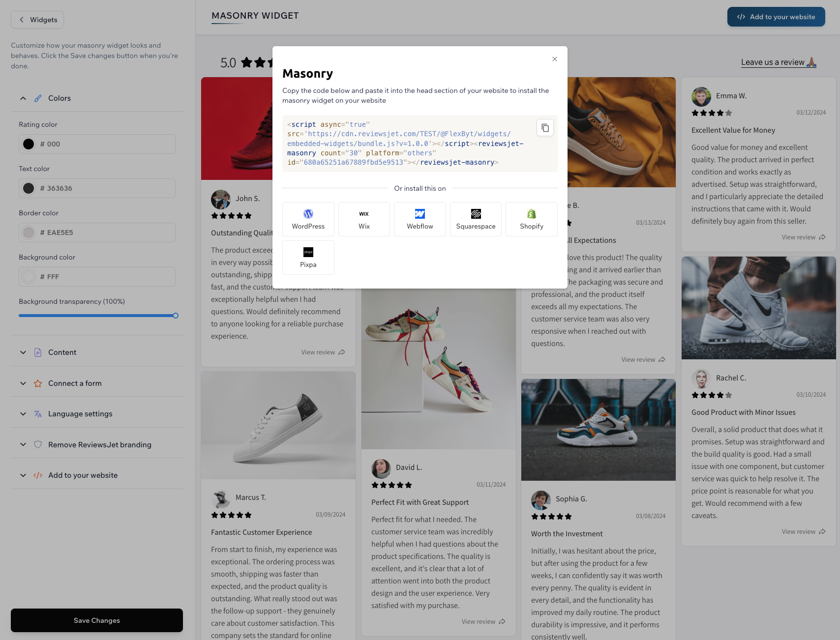Collapse the Colors section
The image size is (840, 640).
coord(97,98)
